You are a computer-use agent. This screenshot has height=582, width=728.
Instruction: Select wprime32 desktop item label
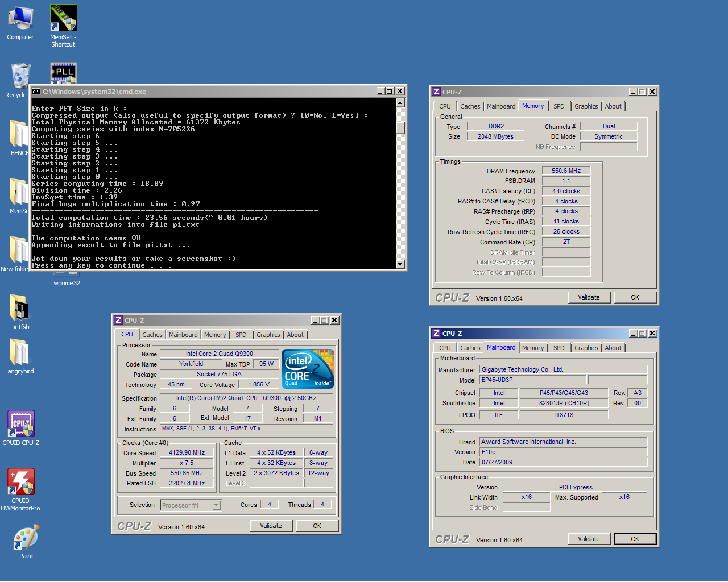(67, 283)
